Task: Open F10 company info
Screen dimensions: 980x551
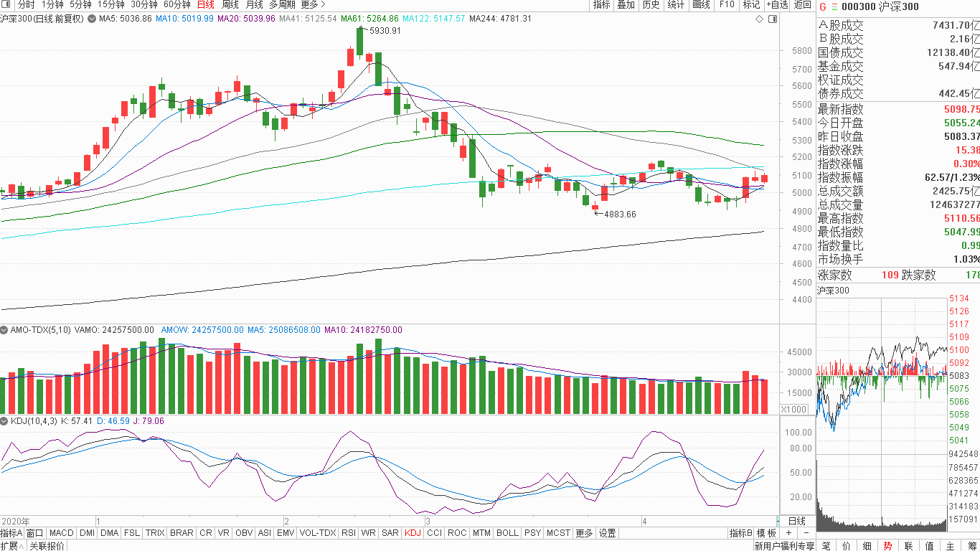Action: pos(727,5)
